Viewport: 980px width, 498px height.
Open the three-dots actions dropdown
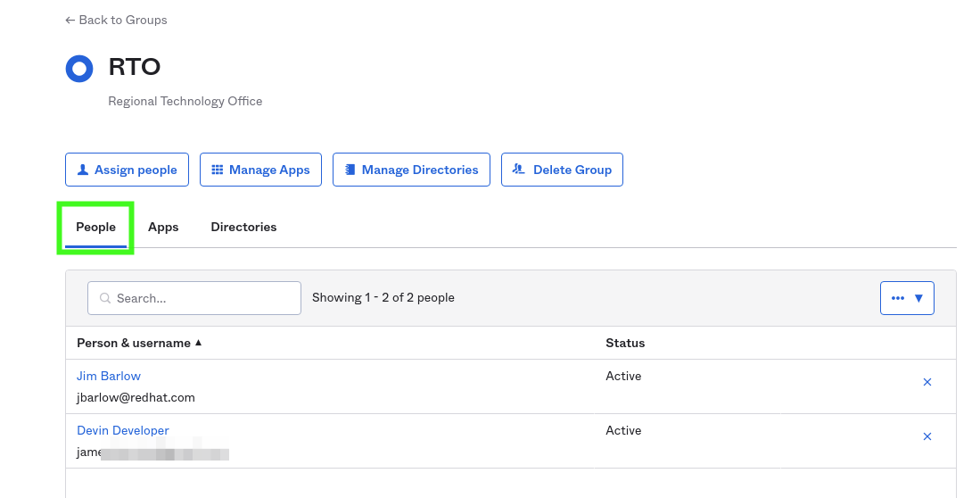click(907, 298)
